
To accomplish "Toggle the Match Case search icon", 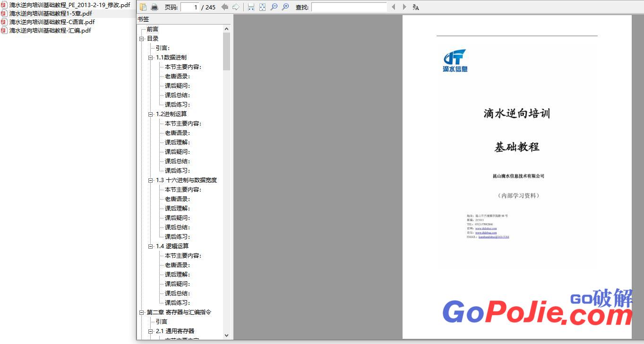I will click(x=416, y=7).
